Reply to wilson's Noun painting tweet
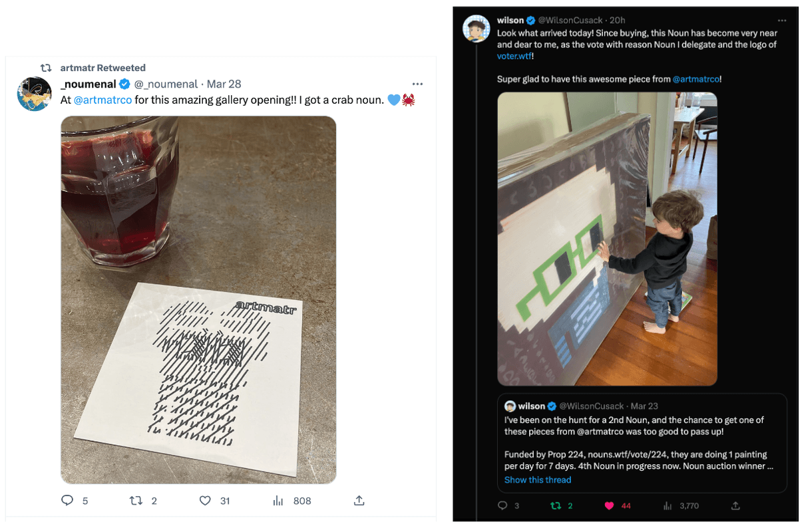 pyautogui.click(x=502, y=506)
